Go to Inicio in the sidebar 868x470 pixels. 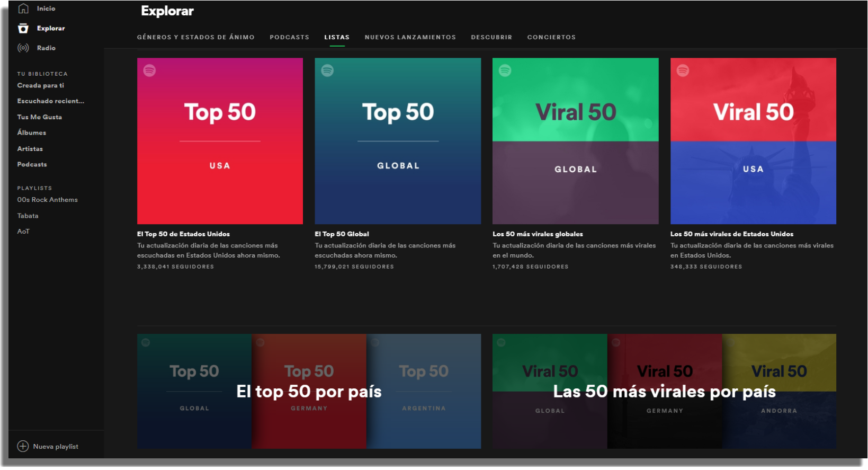(x=46, y=8)
